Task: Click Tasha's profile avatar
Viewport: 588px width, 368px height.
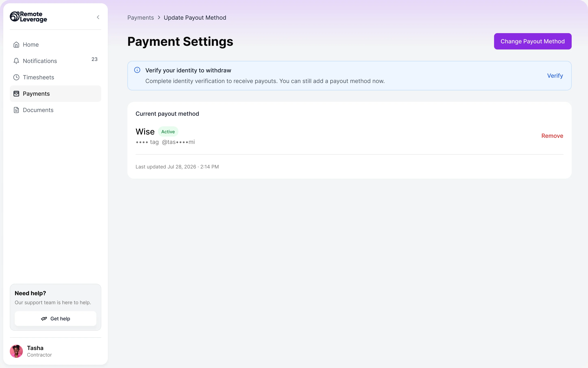Action: click(x=16, y=351)
